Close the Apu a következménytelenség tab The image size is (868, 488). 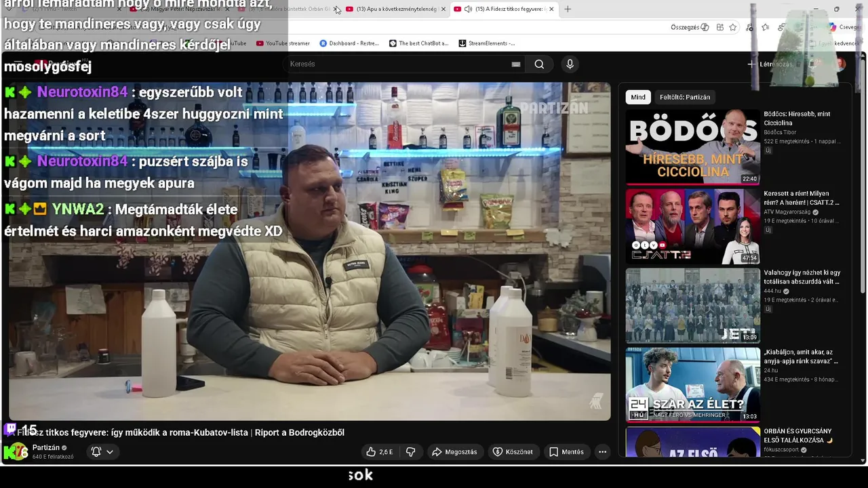coord(443,9)
